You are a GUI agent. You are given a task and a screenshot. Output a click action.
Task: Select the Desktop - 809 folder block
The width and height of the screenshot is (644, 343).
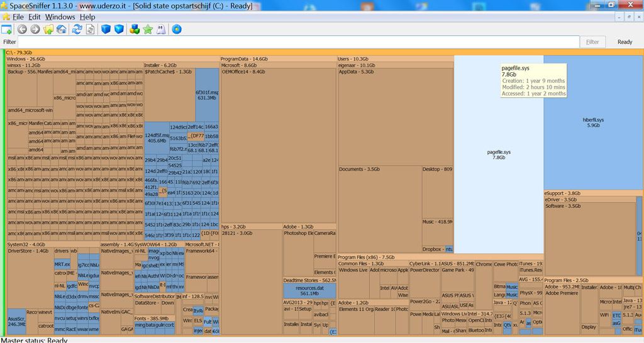438,192
